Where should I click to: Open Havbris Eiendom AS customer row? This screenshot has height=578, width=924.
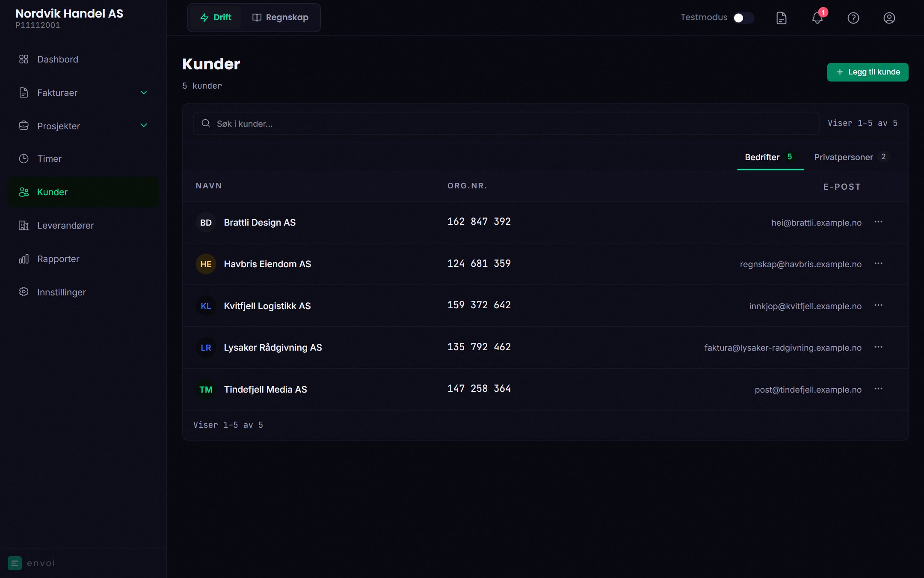545,264
